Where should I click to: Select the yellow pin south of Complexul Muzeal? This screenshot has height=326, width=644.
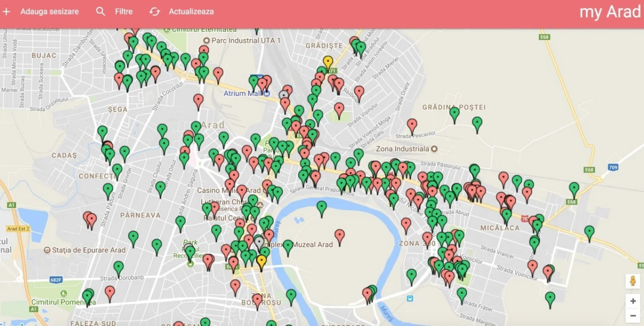pyautogui.click(x=261, y=262)
